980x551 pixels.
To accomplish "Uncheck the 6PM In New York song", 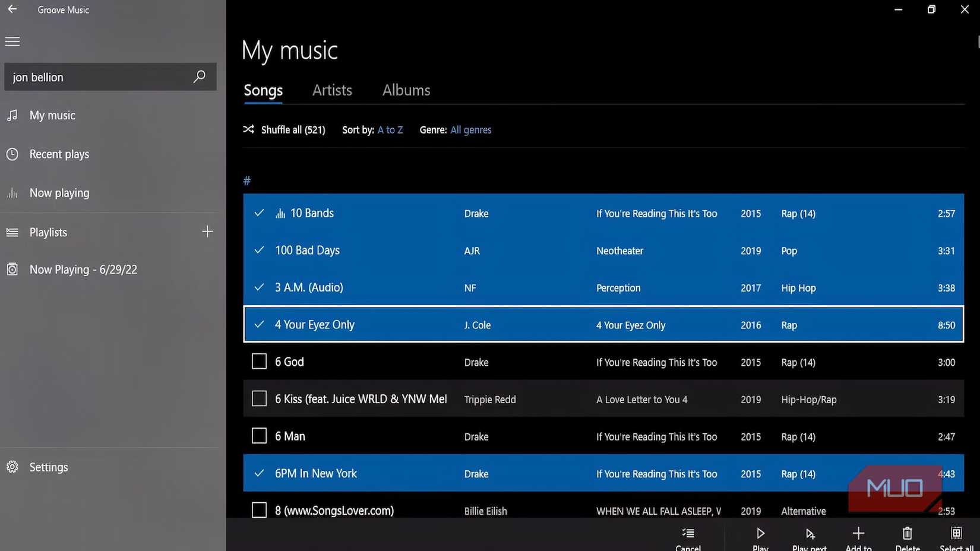I will click(259, 473).
